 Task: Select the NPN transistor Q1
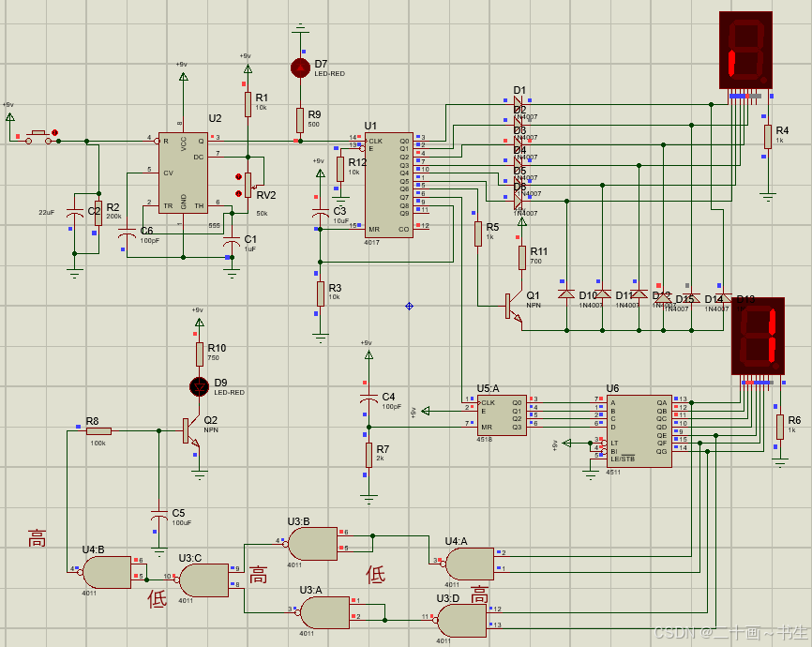click(x=511, y=307)
